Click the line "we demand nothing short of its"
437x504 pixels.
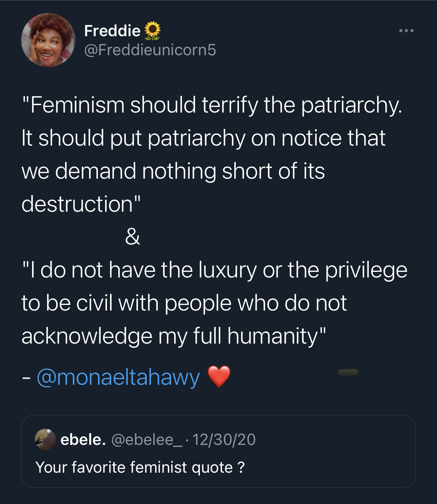tap(173, 171)
